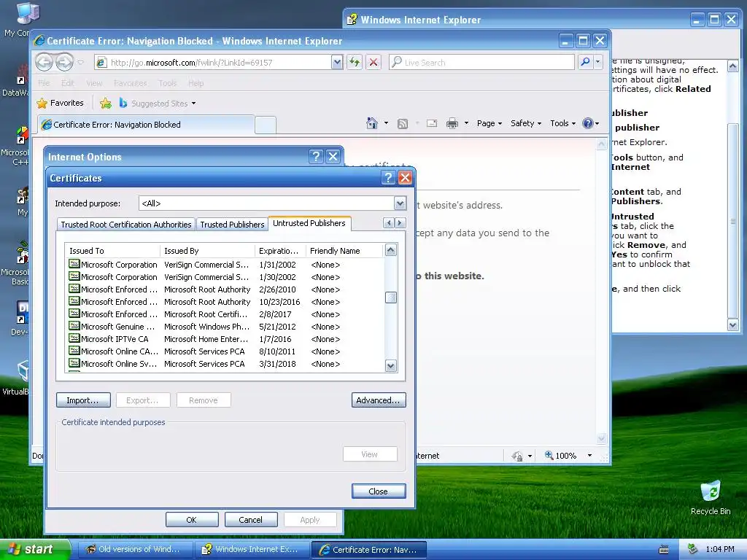
Task: Click certificate list scrollbar up arrow
Action: click(x=391, y=250)
